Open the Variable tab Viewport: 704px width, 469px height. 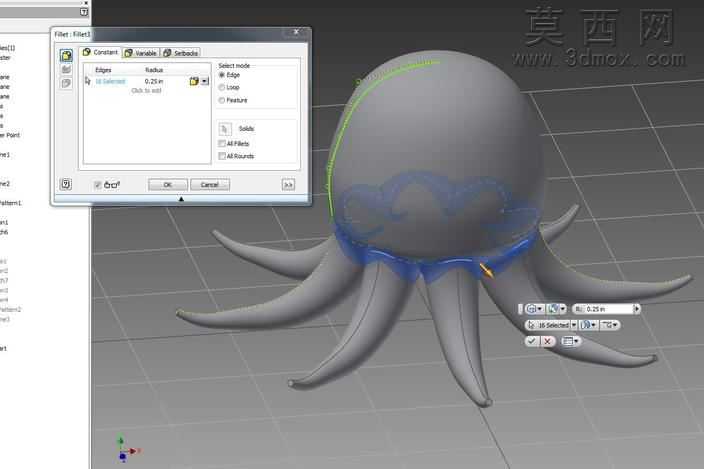141,53
